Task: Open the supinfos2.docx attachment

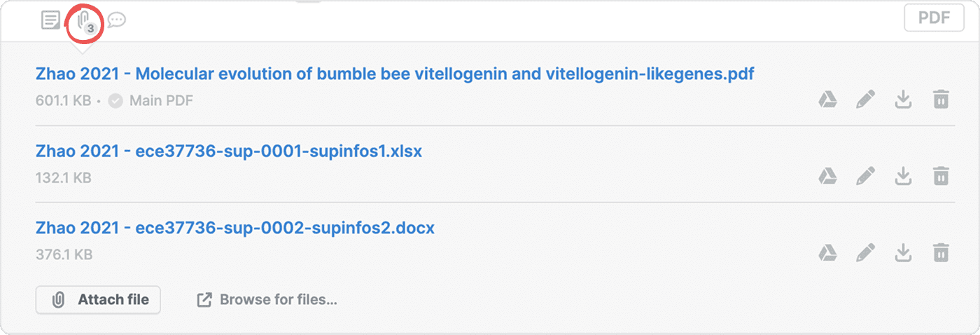Action: click(235, 228)
